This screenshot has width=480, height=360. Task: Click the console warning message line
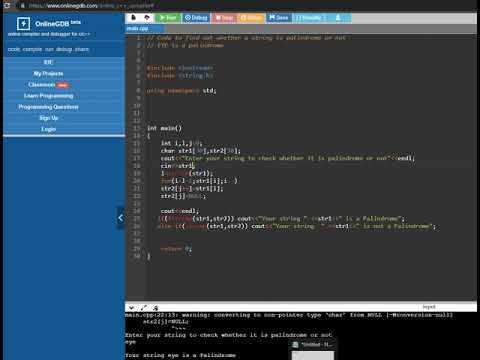289,315
